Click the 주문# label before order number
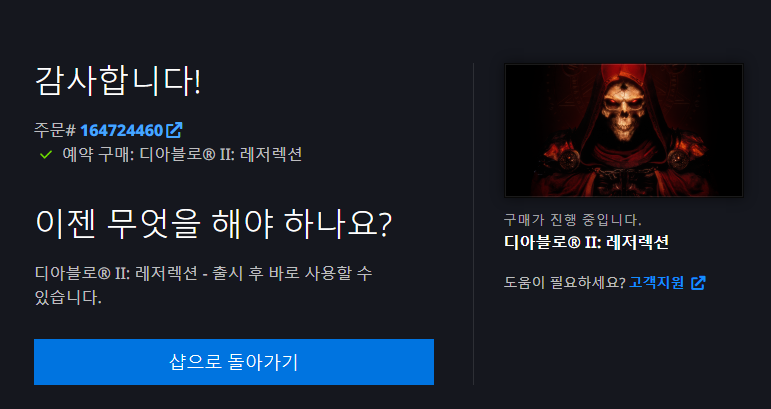The height and width of the screenshot is (409, 771). (55, 130)
